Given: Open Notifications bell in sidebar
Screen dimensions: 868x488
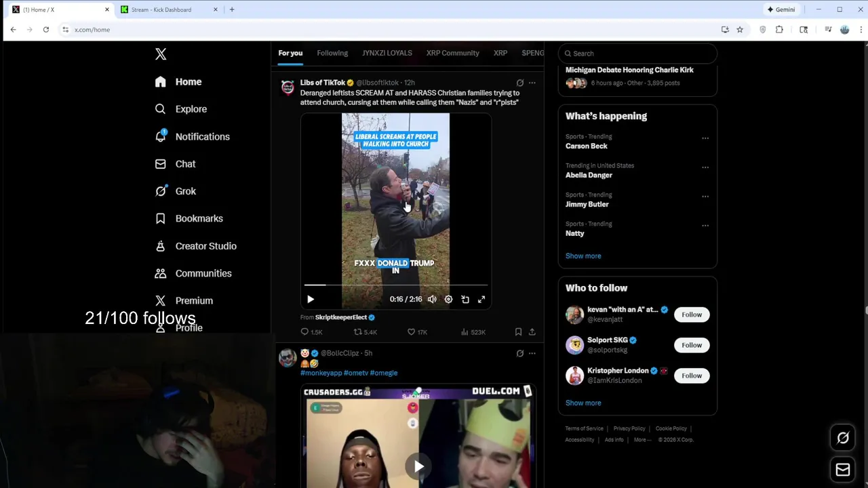Looking at the screenshot, I should pos(192,137).
